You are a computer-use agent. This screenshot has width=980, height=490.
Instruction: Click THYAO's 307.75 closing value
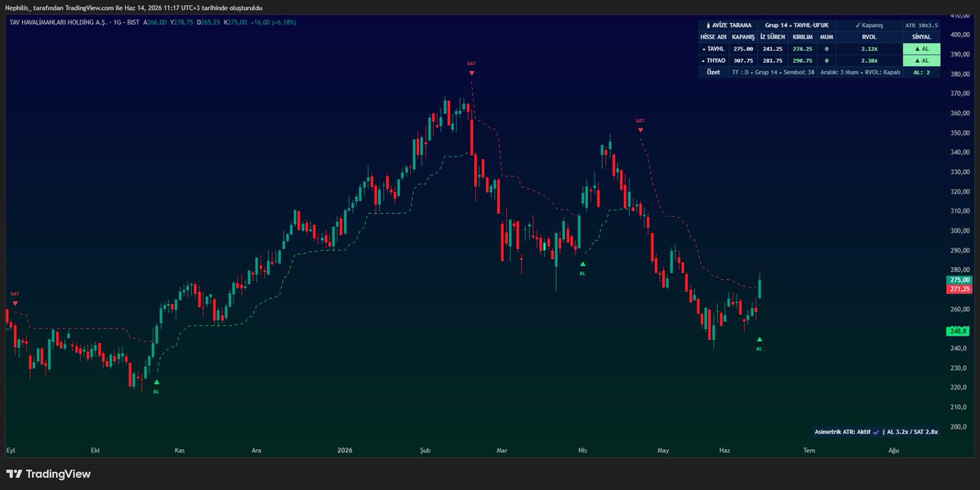point(743,60)
